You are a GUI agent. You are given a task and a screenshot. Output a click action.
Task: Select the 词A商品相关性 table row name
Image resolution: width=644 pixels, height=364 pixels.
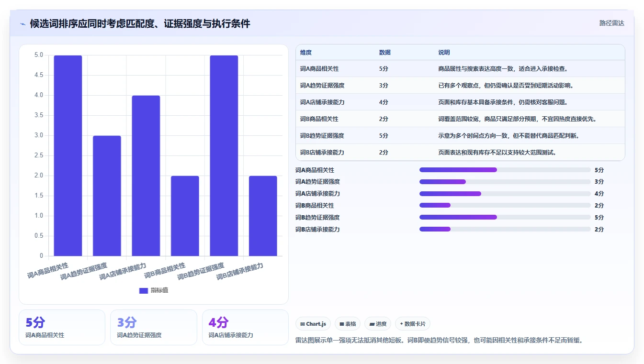pyautogui.click(x=319, y=69)
